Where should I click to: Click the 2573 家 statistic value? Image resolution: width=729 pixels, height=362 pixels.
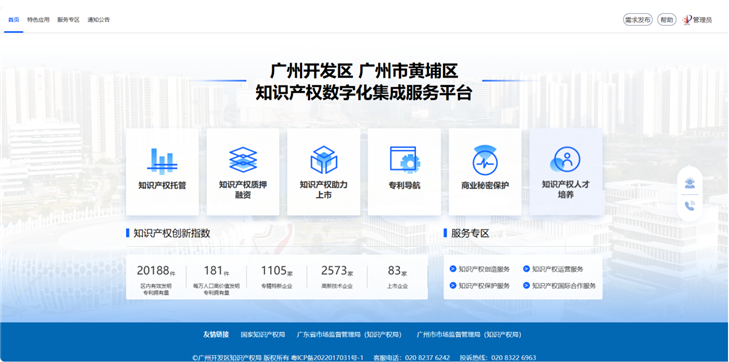pos(338,271)
